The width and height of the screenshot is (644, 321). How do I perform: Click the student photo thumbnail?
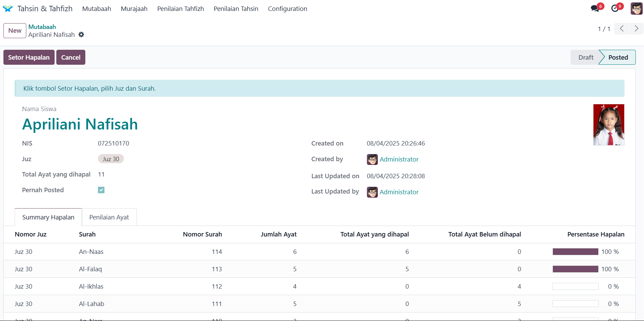coord(609,125)
